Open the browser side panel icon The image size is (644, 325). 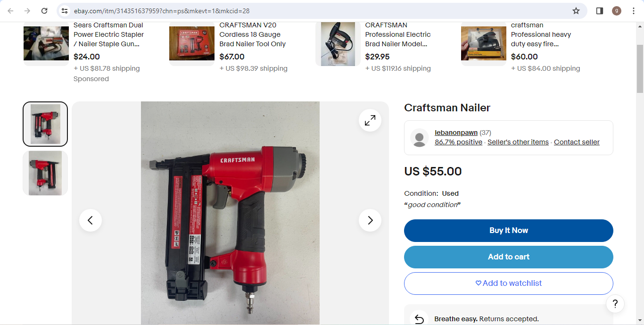coord(600,11)
